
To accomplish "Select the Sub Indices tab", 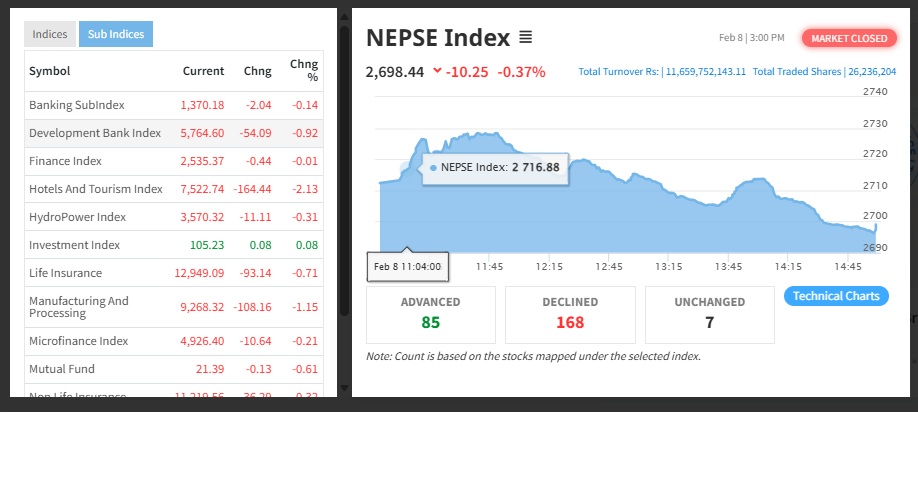I will point(116,34).
